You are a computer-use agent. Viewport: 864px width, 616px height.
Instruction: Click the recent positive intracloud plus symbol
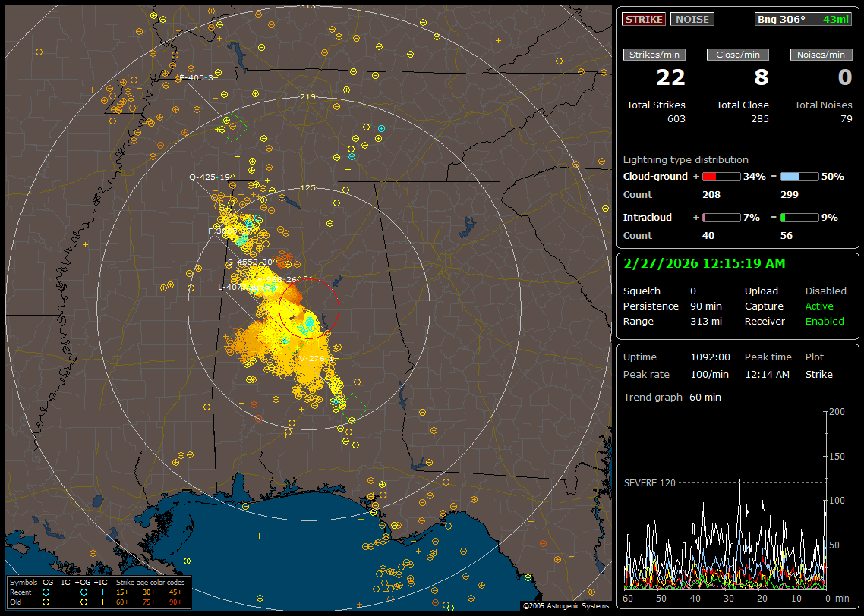[102, 591]
